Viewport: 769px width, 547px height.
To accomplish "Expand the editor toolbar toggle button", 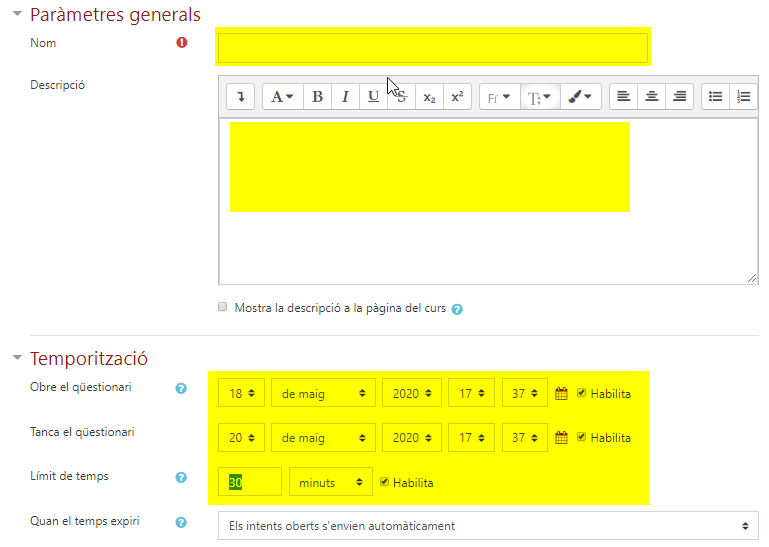I will 240,97.
